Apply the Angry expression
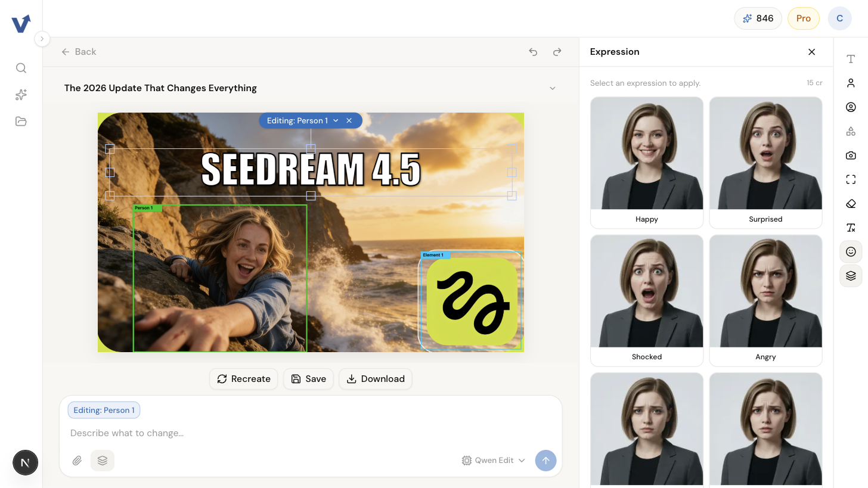This screenshot has height=488, width=868. 765,300
